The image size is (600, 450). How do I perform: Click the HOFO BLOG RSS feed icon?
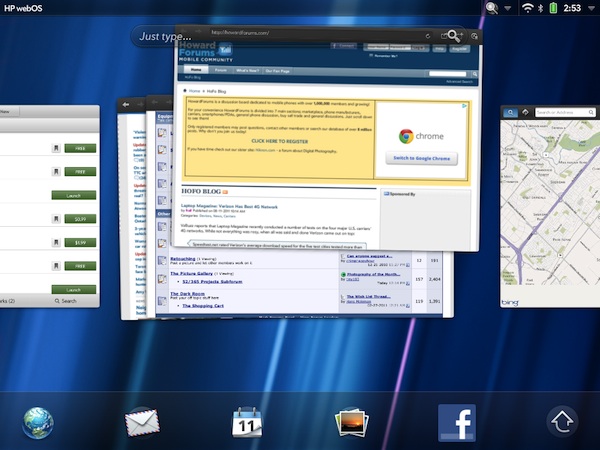[225, 192]
